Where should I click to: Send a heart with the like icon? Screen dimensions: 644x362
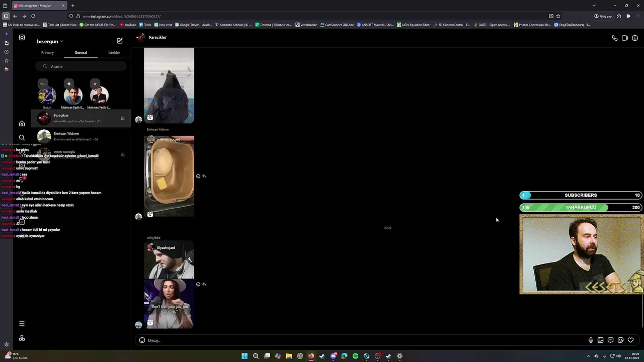click(x=630, y=340)
